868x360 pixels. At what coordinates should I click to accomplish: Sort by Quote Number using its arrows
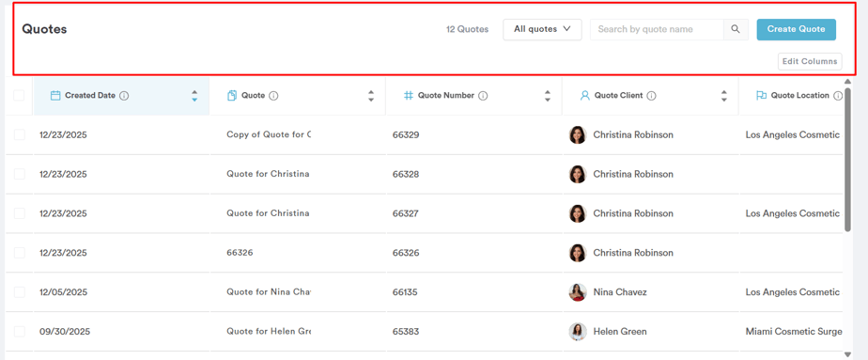[548, 96]
